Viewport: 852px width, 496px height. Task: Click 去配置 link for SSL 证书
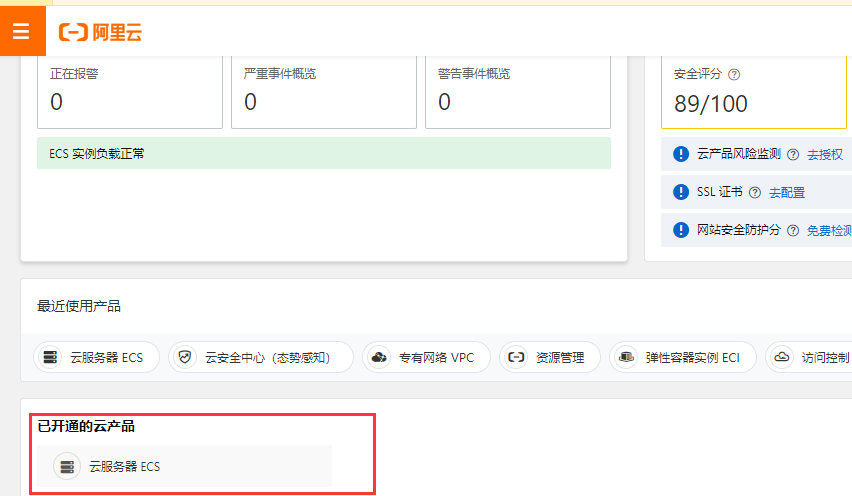click(x=787, y=192)
